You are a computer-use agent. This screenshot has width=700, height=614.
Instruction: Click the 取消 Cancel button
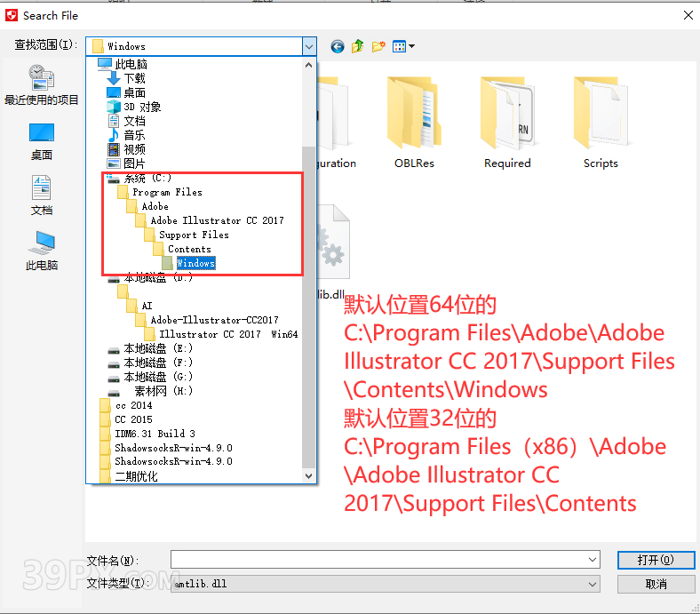pos(656,584)
